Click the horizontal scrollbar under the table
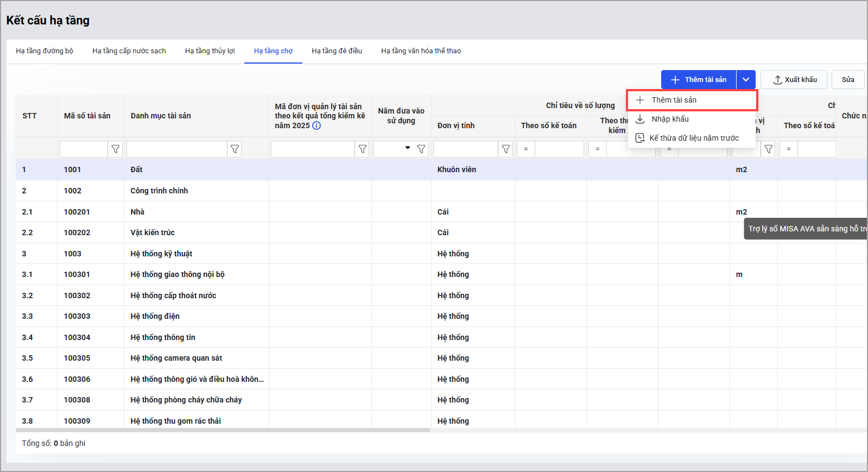Viewport: 868px width, 472px height. click(223, 430)
